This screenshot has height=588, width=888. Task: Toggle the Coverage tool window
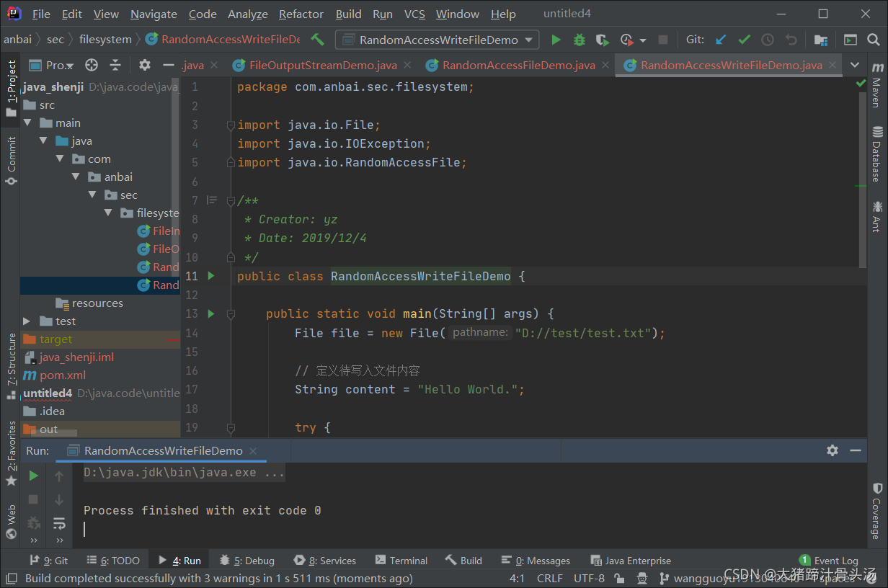[877, 512]
